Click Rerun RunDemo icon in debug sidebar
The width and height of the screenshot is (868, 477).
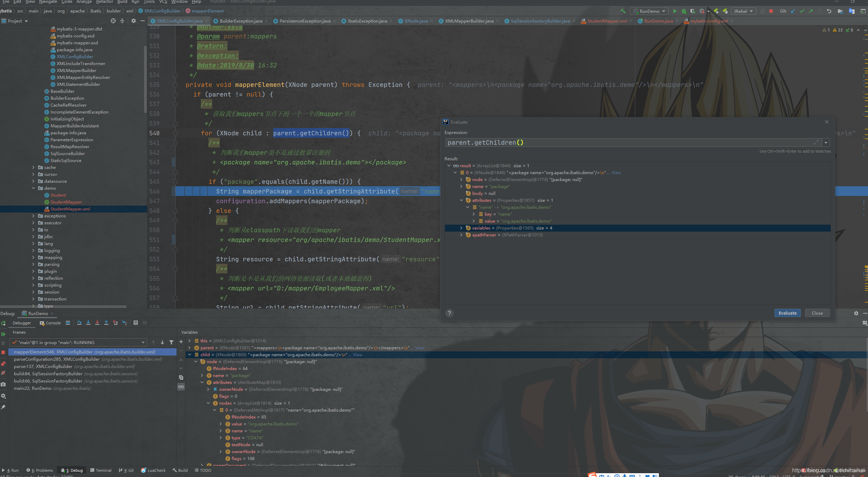tap(3, 323)
